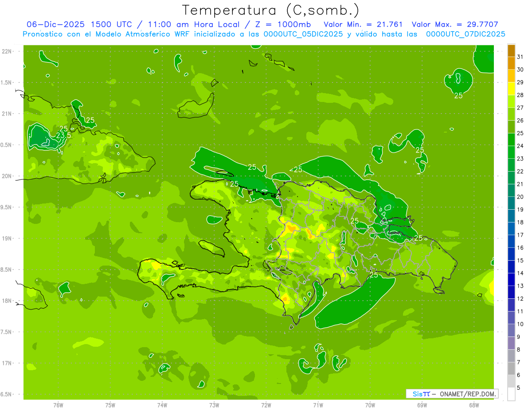This screenshot has width=532, height=411.
Task: Click the "70W" longitude label
Action: [x=370, y=405]
